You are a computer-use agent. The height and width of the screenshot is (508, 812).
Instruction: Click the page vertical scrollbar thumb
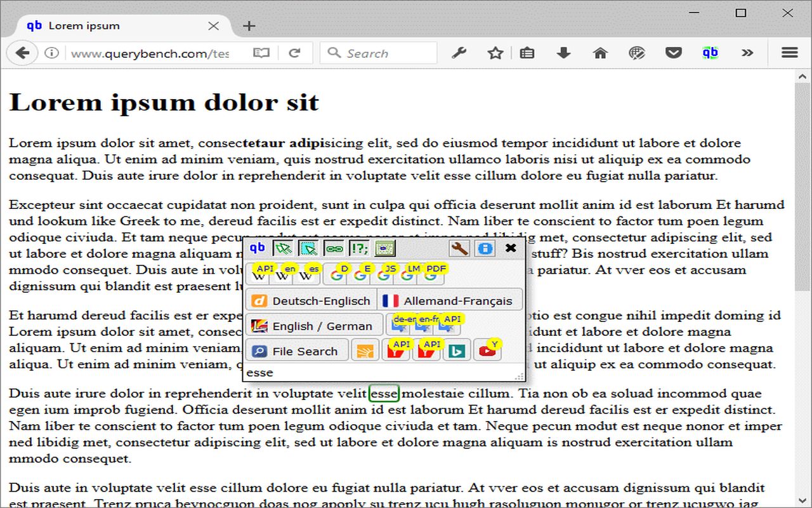click(802, 186)
